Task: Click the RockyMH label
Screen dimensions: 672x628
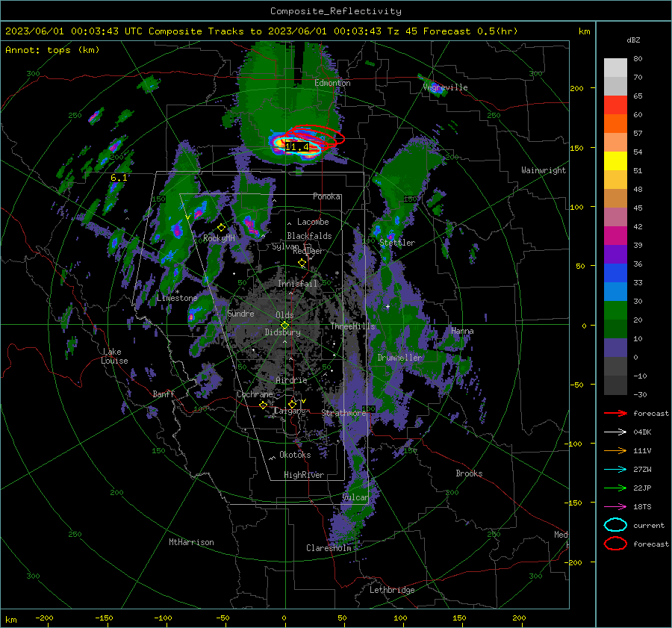Action: click(219, 238)
